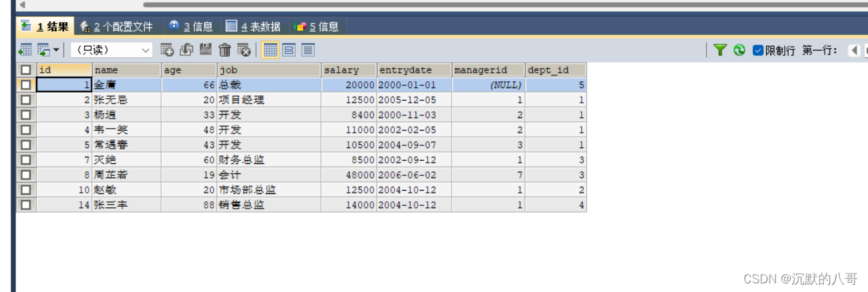Open the 5 信息 tab
This screenshot has height=292, width=868.
(x=316, y=27)
